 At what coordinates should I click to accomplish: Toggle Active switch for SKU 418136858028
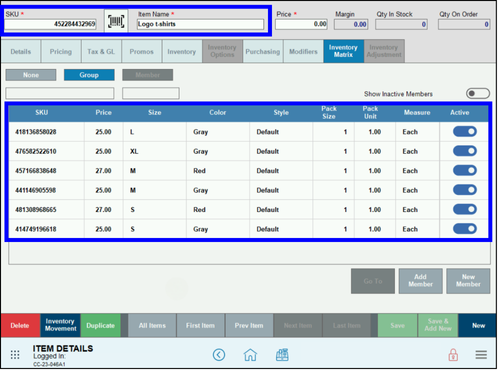pyautogui.click(x=465, y=131)
